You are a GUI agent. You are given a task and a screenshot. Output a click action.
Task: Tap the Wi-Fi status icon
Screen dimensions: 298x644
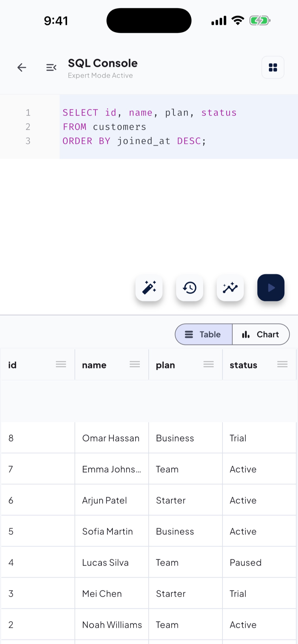click(x=238, y=20)
